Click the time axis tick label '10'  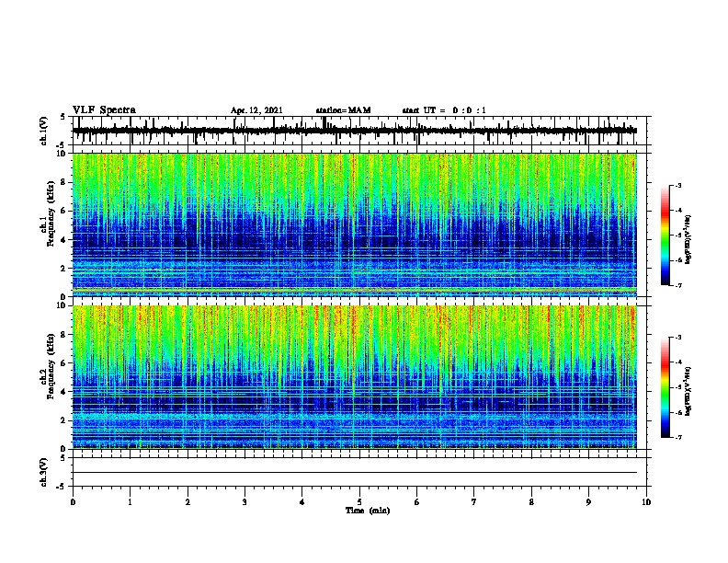(646, 502)
